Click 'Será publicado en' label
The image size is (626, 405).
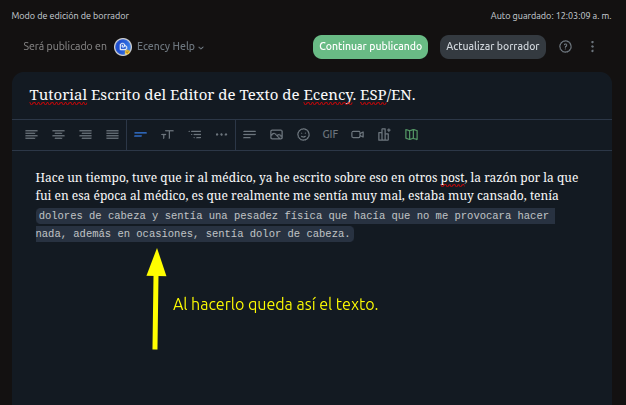65,46
